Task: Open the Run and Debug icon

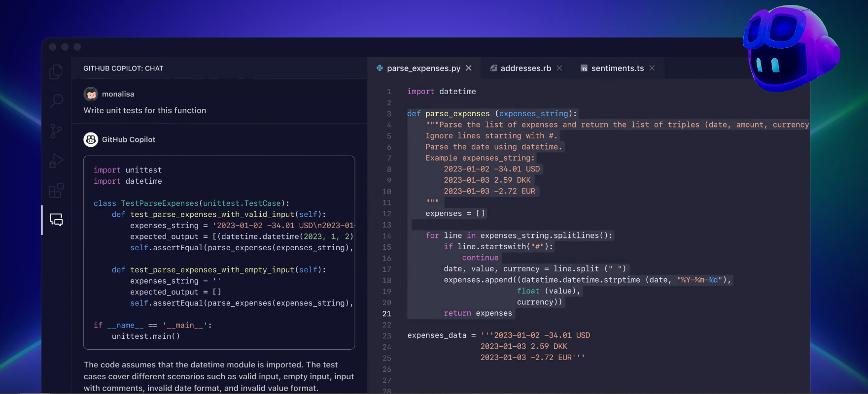Action: (x=56, y=161)
